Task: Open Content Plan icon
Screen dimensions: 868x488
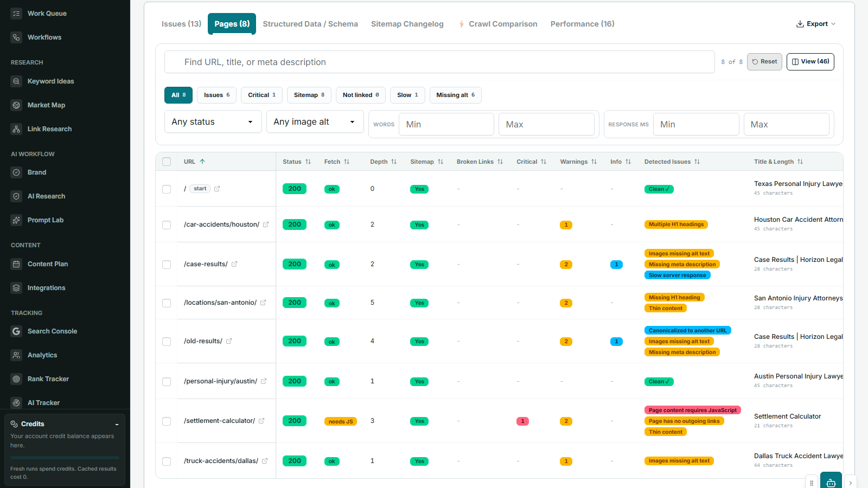Action: [x=16, y=264]
